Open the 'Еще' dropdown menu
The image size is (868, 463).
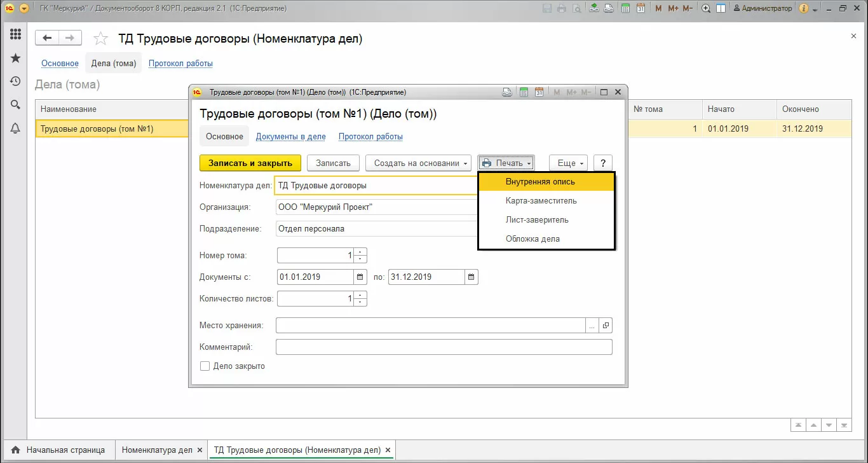(x=569, y=163)
